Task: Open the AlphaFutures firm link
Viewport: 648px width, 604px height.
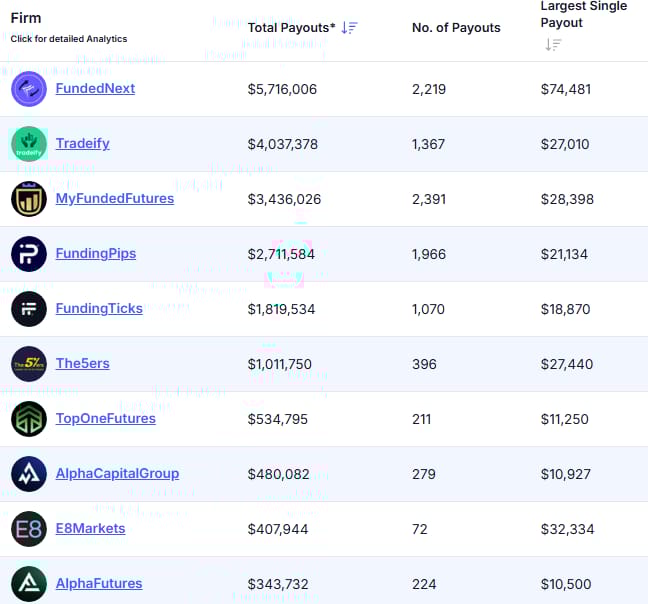Action: (99, 583)
